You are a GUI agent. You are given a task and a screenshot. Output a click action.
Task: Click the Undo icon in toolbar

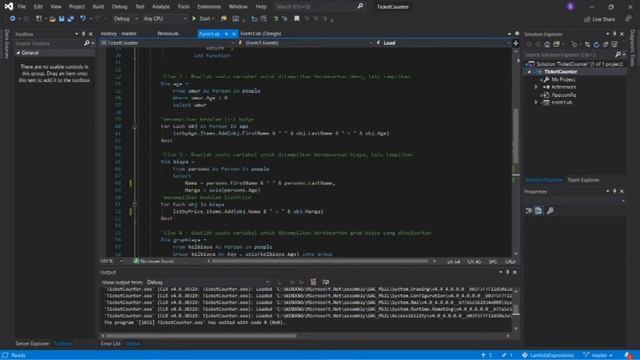[x=83, y=19]
